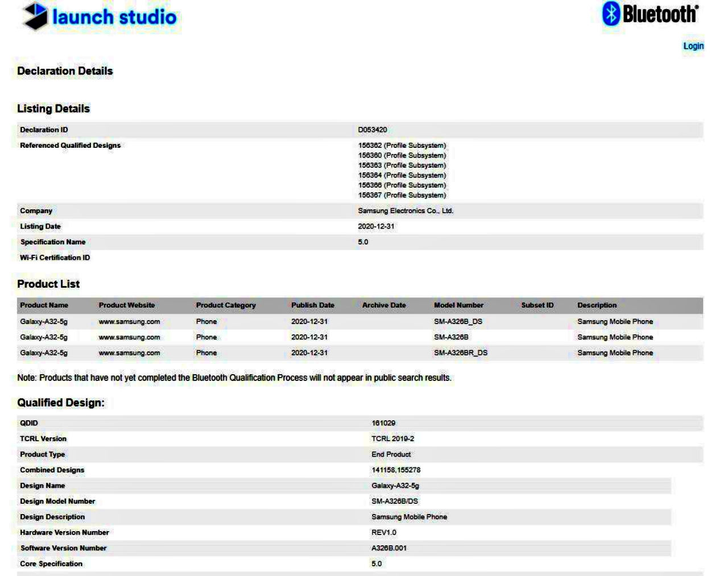Click the Product Website column header
728x576 pixels.
pyautogui.click(x=127, y=305)
